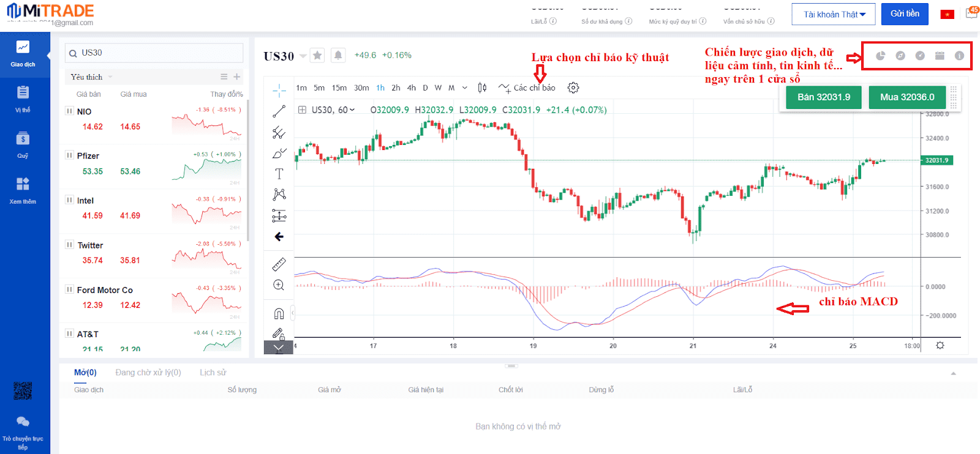Choose the text annotation tool
Viewport: 980px width, 454px height.
click(x=279, y=174)
